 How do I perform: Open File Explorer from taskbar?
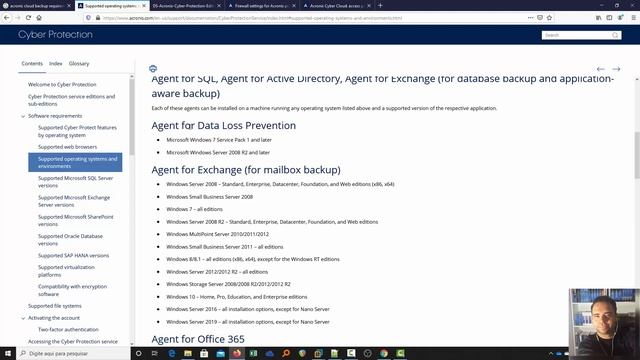pos(188,353)
